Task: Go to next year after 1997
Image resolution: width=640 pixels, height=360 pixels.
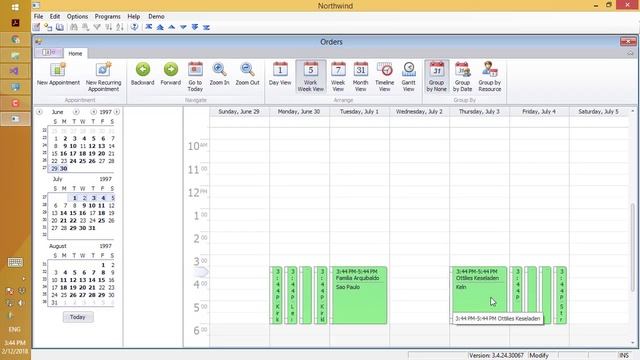Action: (117, 112)
